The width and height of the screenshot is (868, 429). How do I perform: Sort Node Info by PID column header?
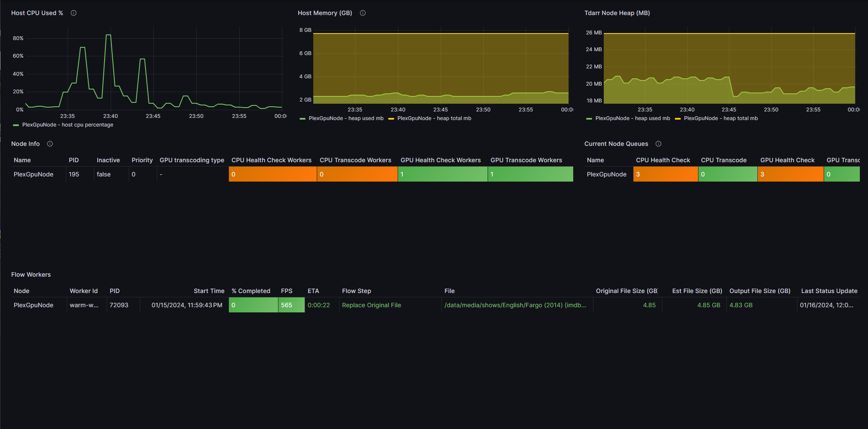coord(74,160)
